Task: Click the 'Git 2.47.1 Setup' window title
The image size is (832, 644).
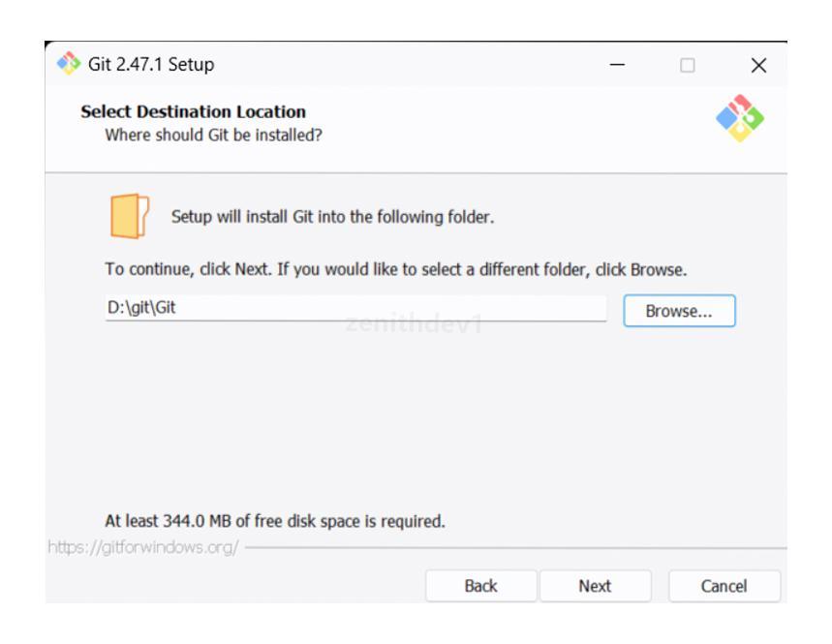Action: pos(151,64)
